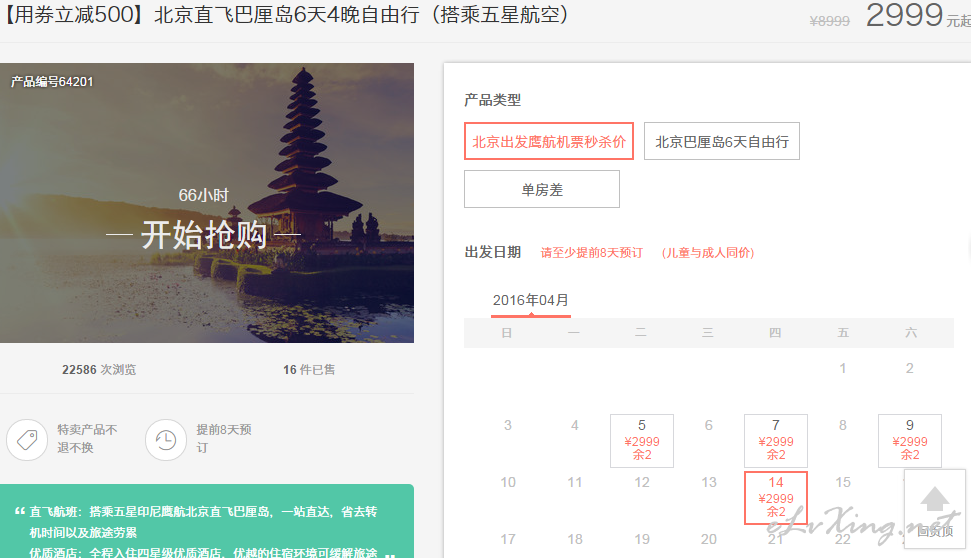
Task: Choose highlighted departure date 14
Action: [775, 498]
